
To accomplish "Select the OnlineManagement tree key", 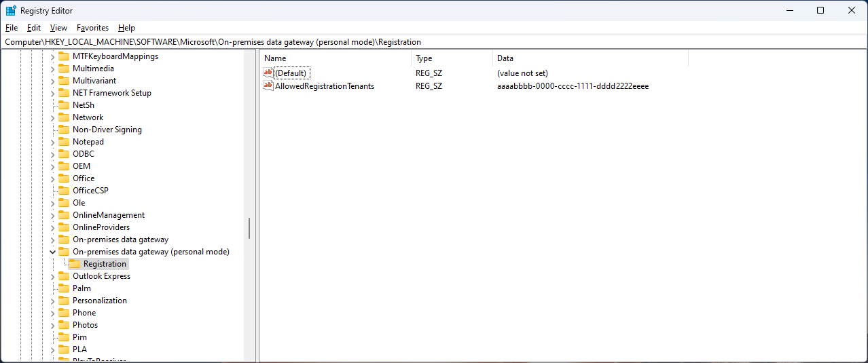I will 108,215.
